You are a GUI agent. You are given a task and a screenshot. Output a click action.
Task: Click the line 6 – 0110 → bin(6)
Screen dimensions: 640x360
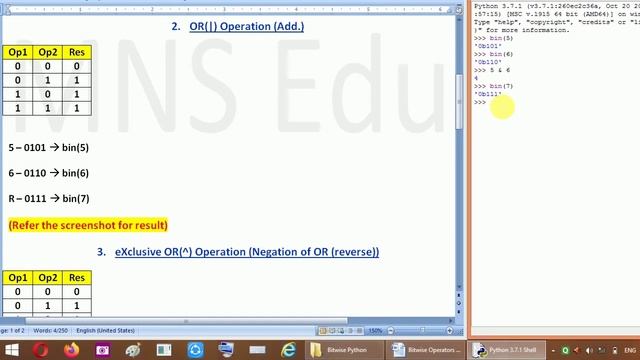(x=49, y=173)
